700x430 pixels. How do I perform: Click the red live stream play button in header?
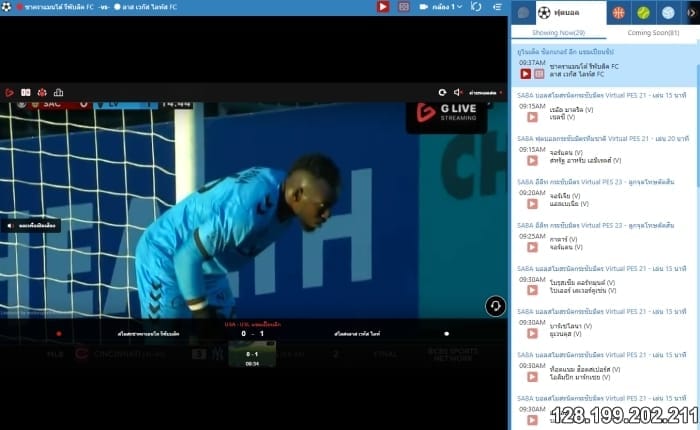(x=383, y=7)
